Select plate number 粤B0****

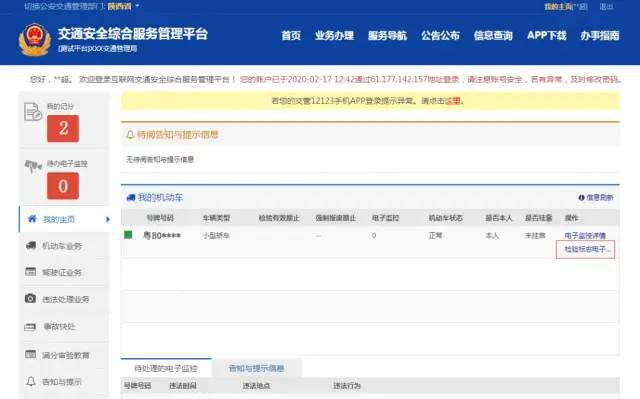click(x=162, y=235)
